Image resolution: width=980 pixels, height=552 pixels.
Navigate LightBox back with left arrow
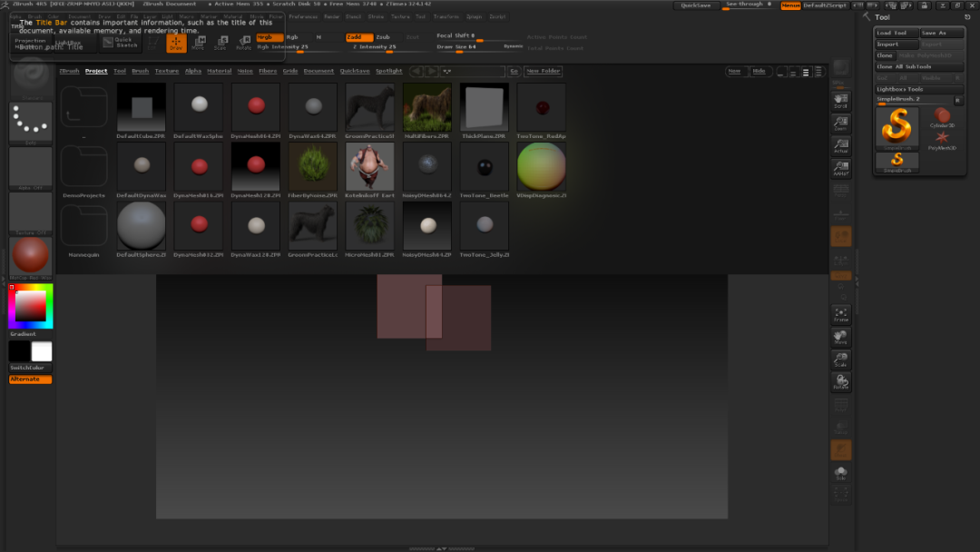pyautogui.click(x=416, y=71)
